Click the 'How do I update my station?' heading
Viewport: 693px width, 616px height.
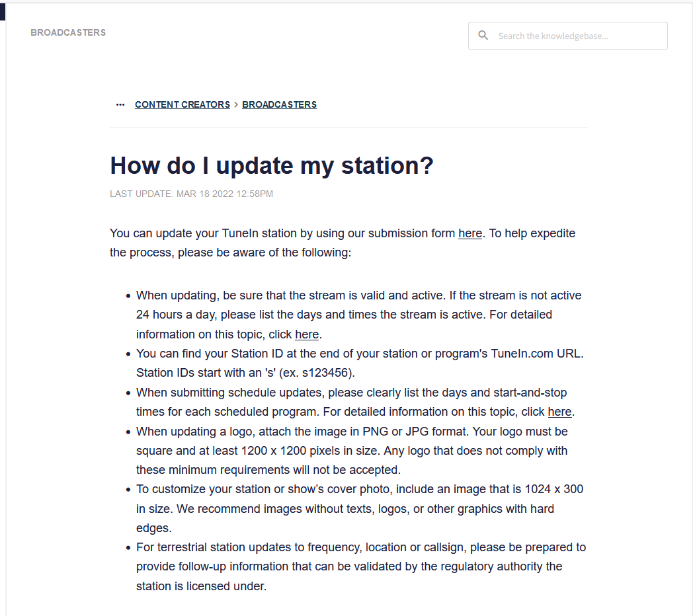coord(272,166)
